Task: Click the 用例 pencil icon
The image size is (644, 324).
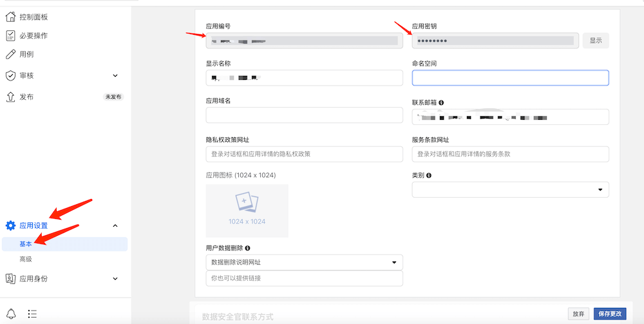Action: [10, 54]
